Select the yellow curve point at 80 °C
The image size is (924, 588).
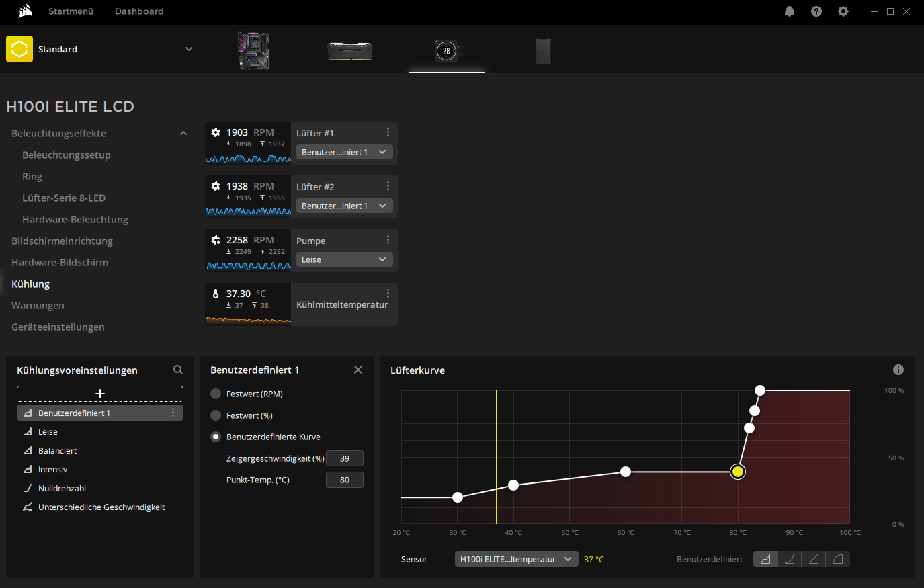click(x=738, y=472)
